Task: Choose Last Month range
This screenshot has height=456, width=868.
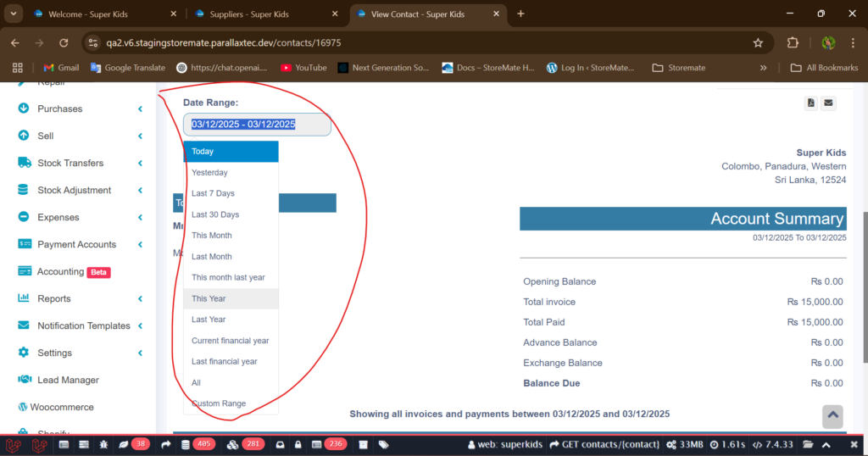Action: point(231,256)
